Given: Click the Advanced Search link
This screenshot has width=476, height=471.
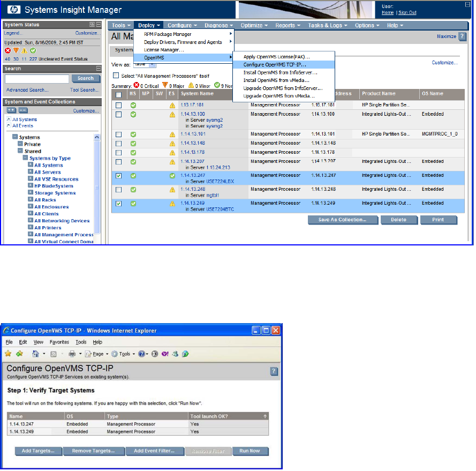Looking at the screenshot, I should tap(27, 90).
